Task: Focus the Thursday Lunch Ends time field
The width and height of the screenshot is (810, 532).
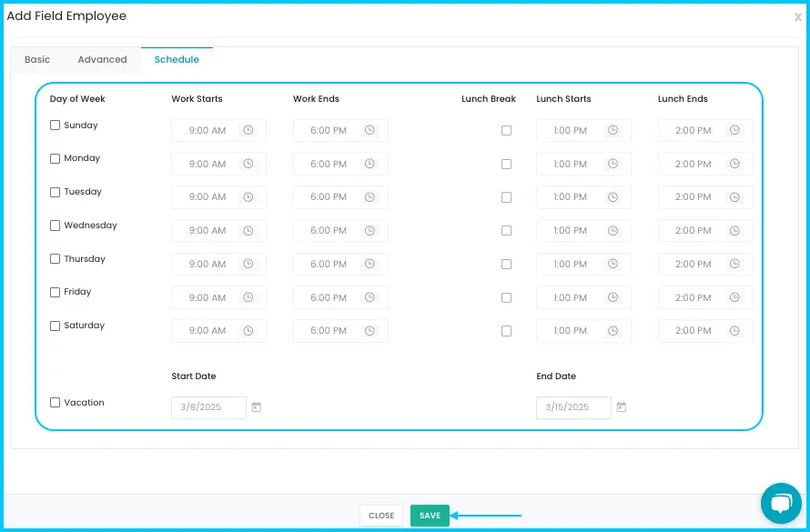Action: click(x=705, y=264)
